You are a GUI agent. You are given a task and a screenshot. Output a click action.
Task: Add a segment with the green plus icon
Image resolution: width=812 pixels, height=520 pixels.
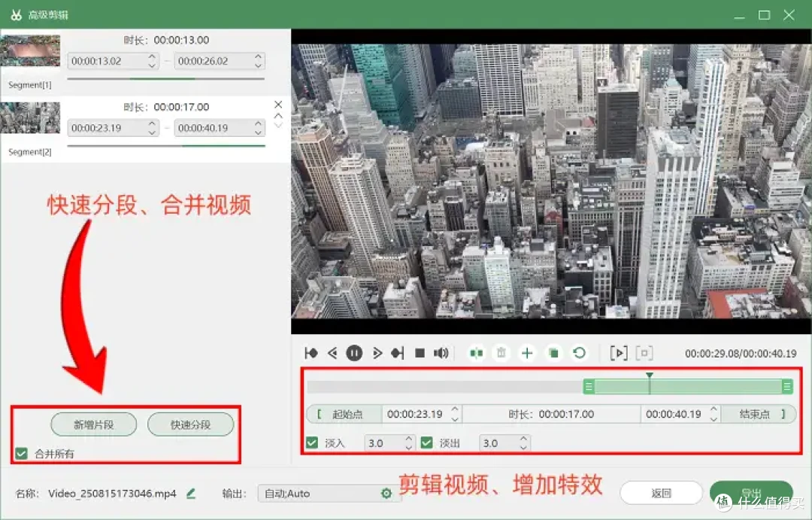[527, 353]
